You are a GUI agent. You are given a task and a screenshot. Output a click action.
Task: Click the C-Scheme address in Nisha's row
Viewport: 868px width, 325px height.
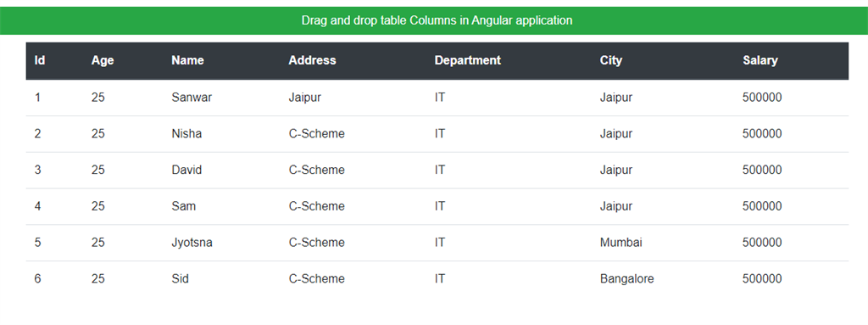[x=317, y=134]
